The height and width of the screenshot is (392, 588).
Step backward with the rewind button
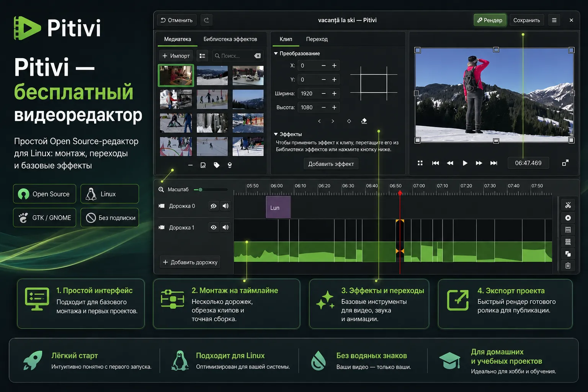coord(450,163)
